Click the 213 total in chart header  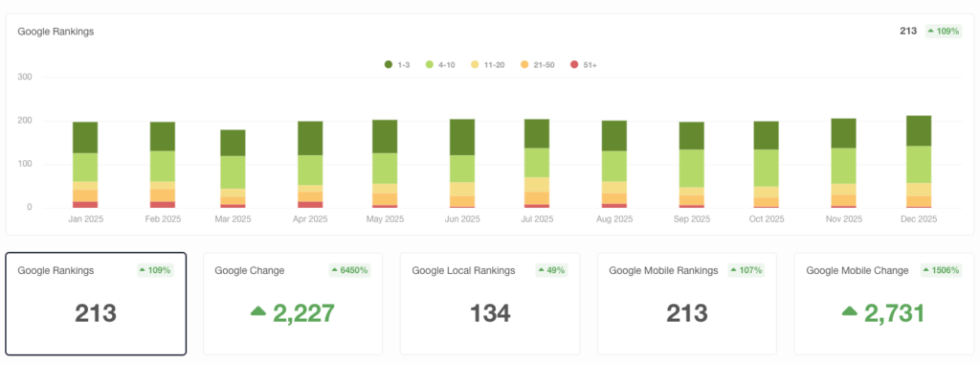click(x=908, y=31)
